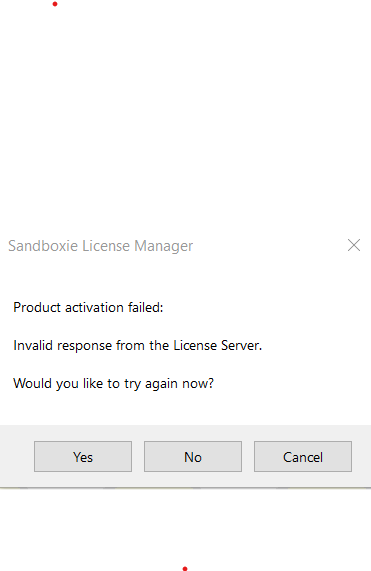Confirm trying again via the Yes button
The height and width of the screenshot is (571, 371).
pos(83,456)
